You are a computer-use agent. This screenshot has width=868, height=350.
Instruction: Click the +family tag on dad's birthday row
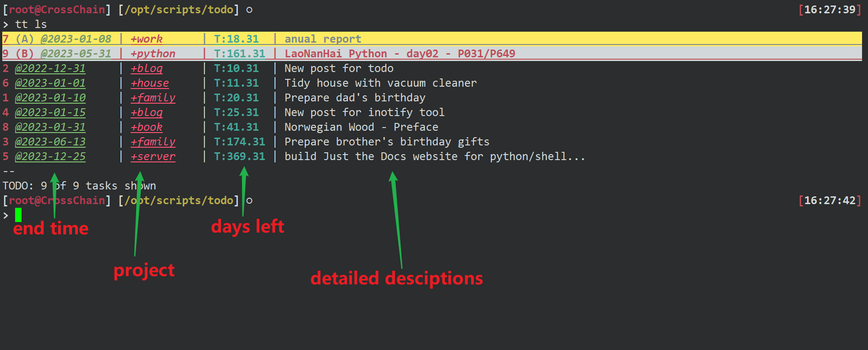click(x=153, y=98)
